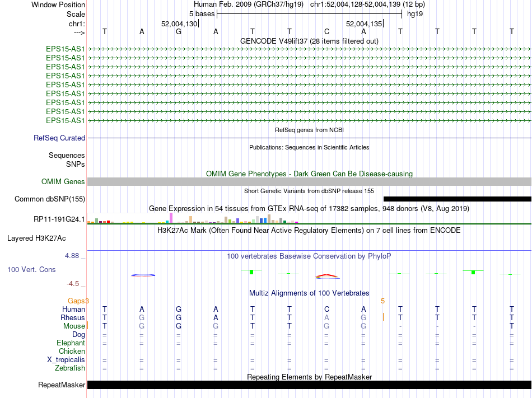Click the Gaps row label
The width and height of the screenshot is (532, 398).
[76, 301]
